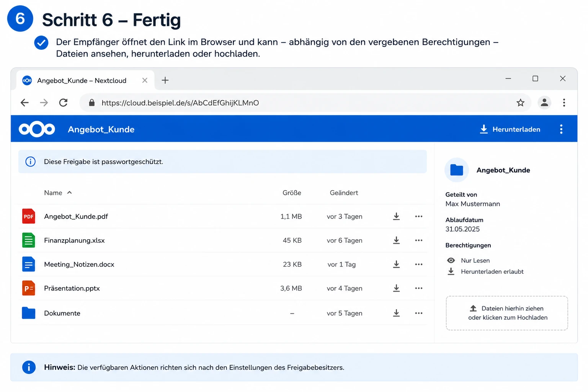Open Meeting_Notizen.docx file
588x392 pixels.
tap(79, 264)
